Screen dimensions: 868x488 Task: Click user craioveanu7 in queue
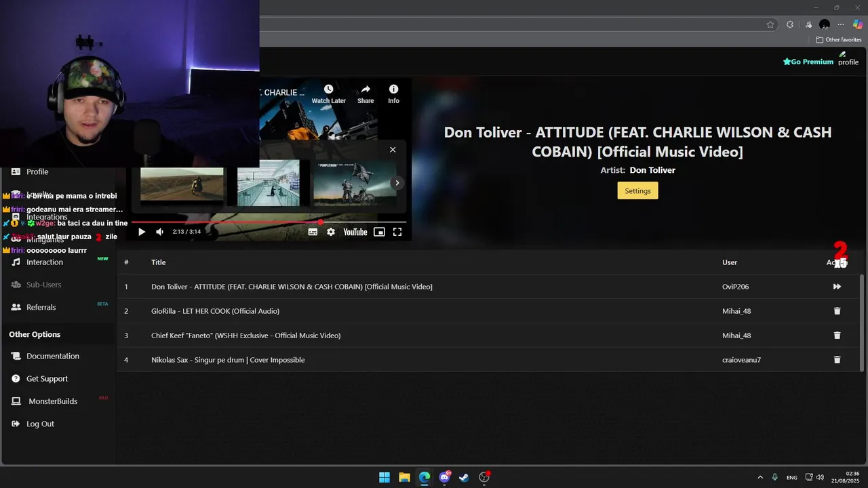(x=741, y=360)
